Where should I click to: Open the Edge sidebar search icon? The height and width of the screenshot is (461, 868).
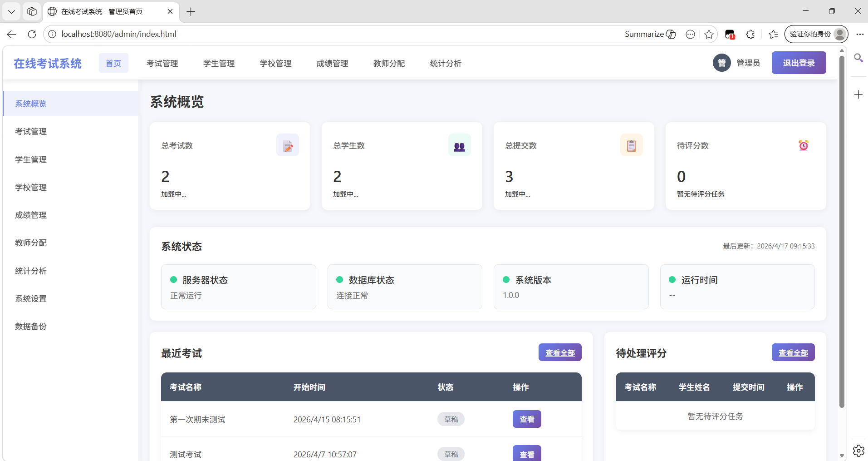(x=858, y=58)
